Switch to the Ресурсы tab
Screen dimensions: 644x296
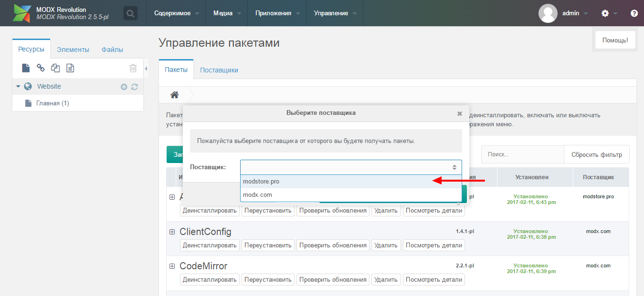click(x=31, y=49)
